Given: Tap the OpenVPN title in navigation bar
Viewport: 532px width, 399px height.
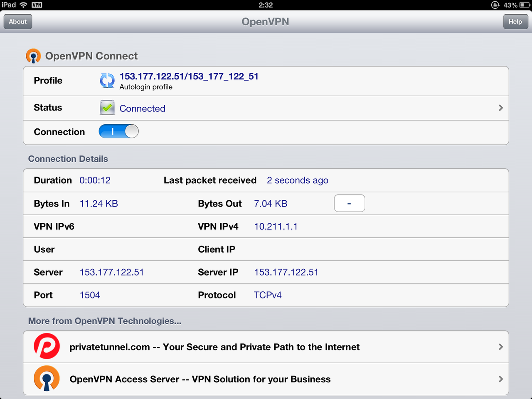Looking at the screenshot, I should pyautogui.click(x=266, y=22).
